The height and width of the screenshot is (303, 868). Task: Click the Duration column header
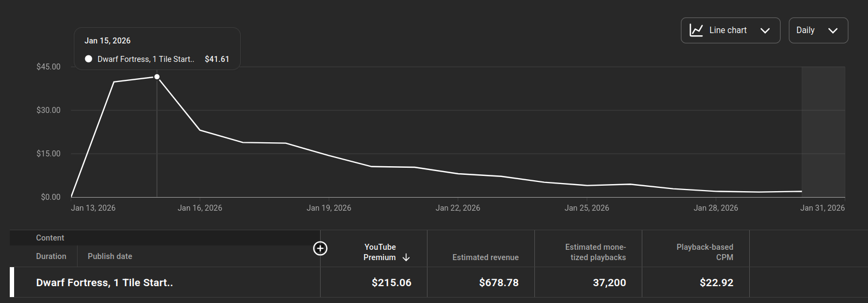pyautogui.click(x=51, y=256)
